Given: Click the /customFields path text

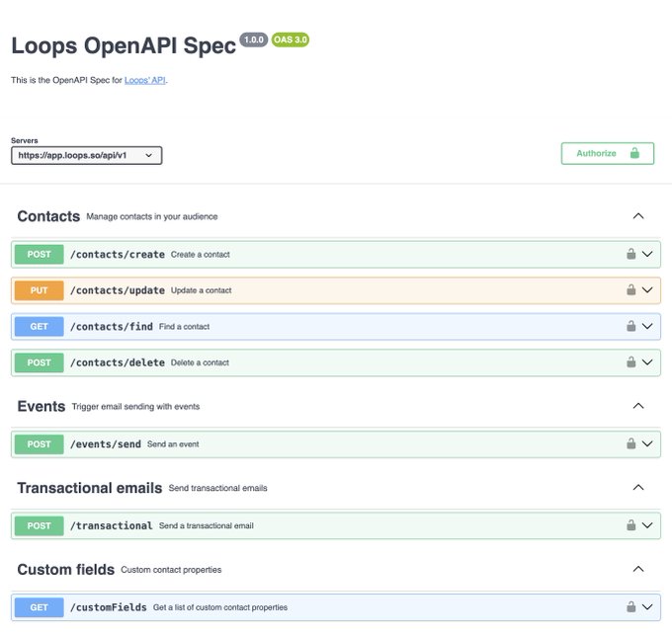Looking at the screenshot, I should pyautogui.click(x=109, y=607).
